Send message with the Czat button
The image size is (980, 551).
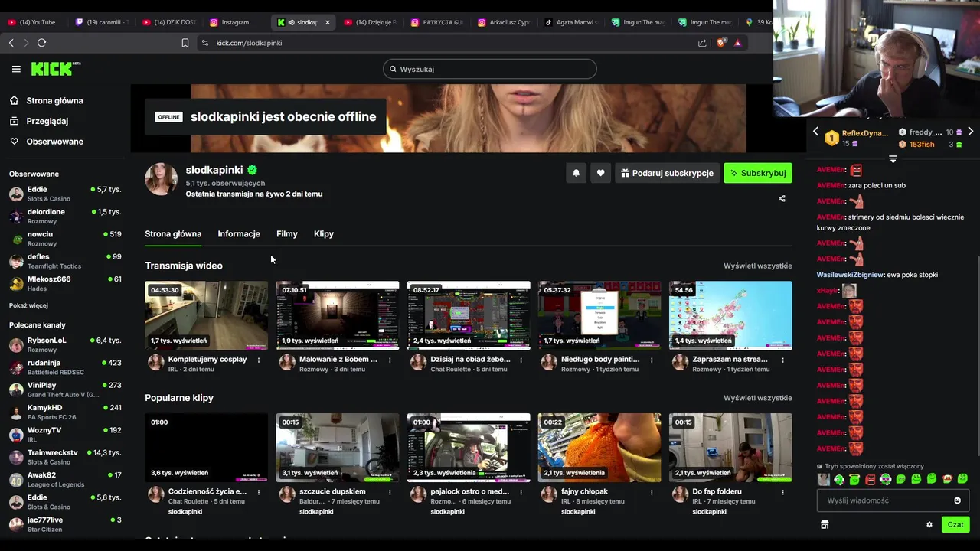pyautogui.click(x=955, y=525)
